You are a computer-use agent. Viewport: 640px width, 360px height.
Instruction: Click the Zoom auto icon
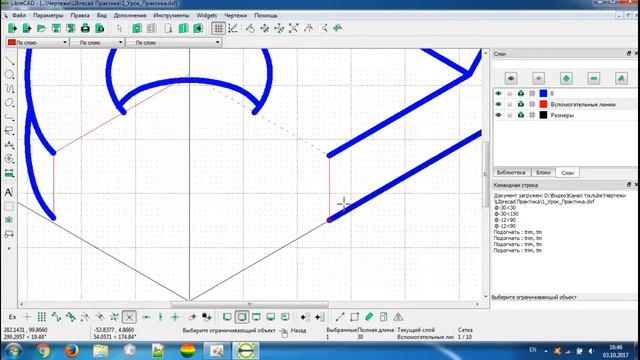pos(293,28)
